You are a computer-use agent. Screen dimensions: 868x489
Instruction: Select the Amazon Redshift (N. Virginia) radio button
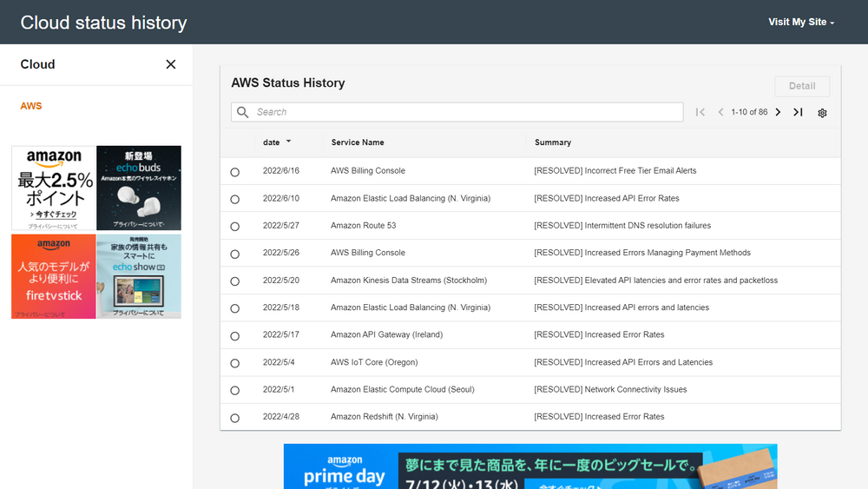pos(234,418)
